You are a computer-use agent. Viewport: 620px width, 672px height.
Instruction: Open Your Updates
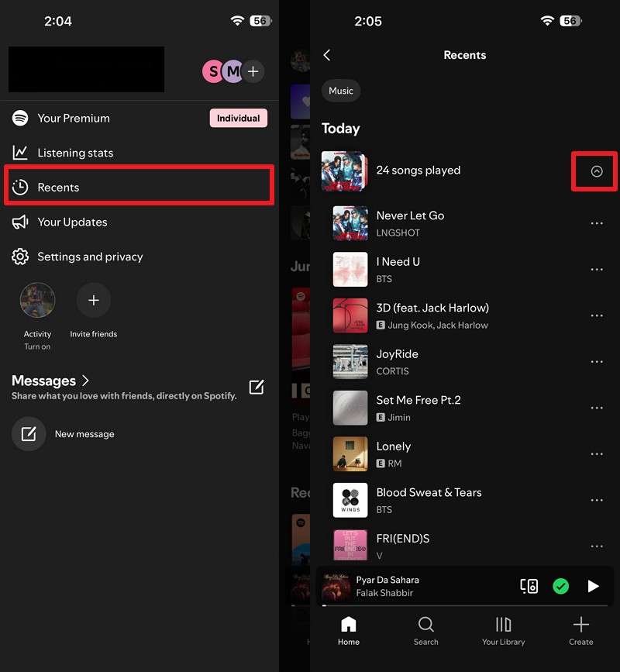[139, 222]
